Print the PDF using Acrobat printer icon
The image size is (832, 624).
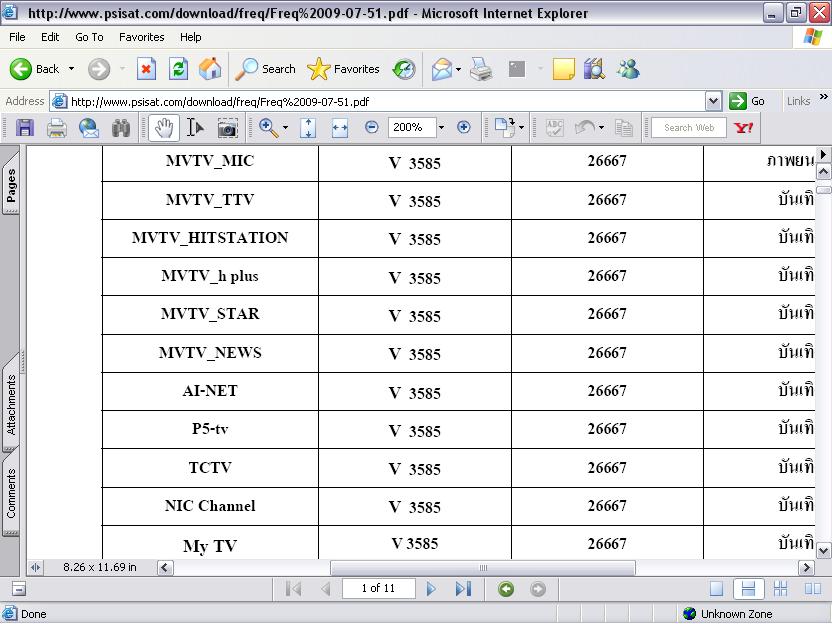click(57, 128)
